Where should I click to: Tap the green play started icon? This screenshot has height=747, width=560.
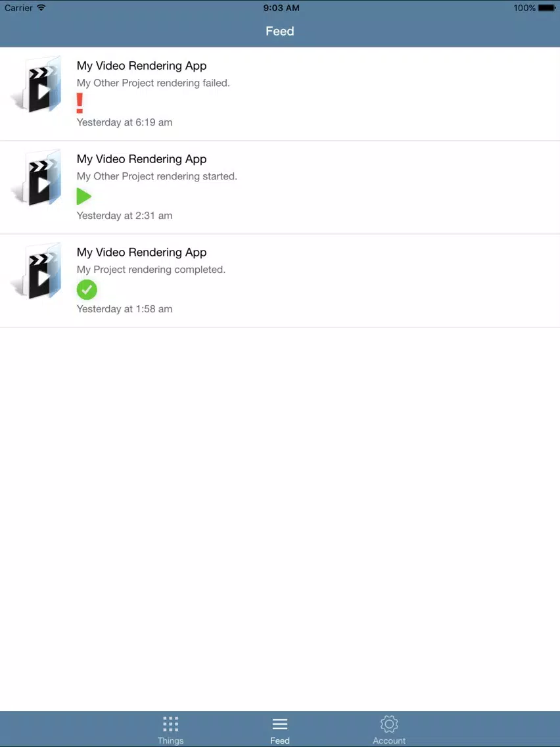pos(84,196)
